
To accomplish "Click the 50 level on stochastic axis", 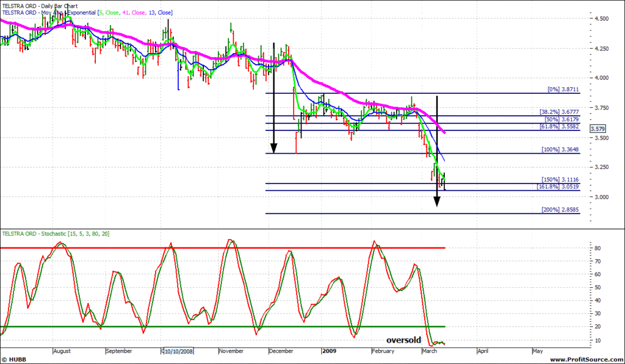I will coord(598,288).
